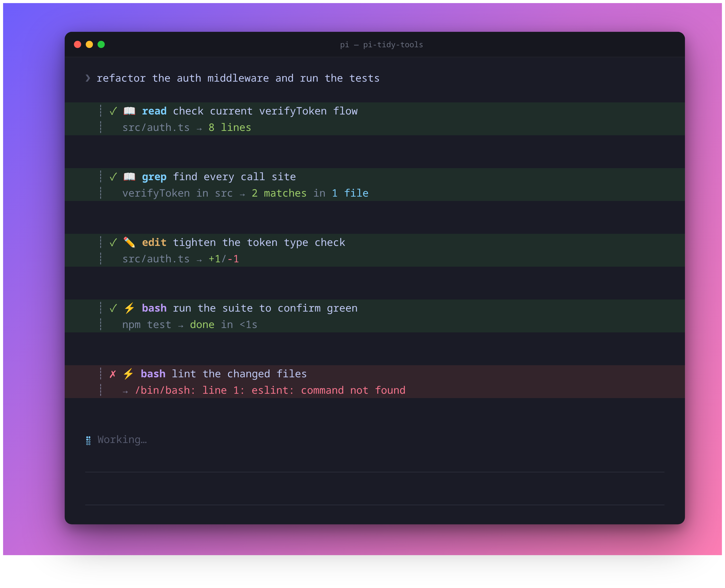This screenshot has width=725, height=588.
Task: Click the 'eslint: command not found' error message
Action: (x=328, y=391)
